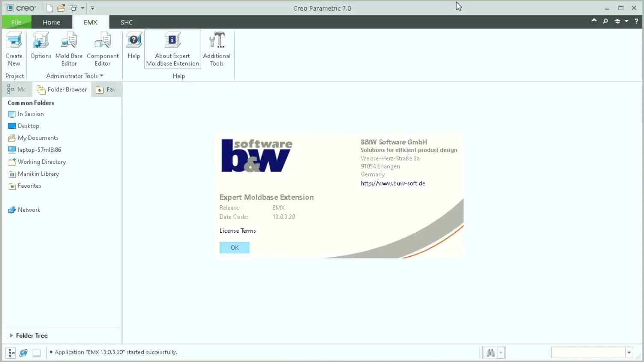The image size is (644, 362).
Task: Click OK in the About dialog
Action: pos(234,247)
